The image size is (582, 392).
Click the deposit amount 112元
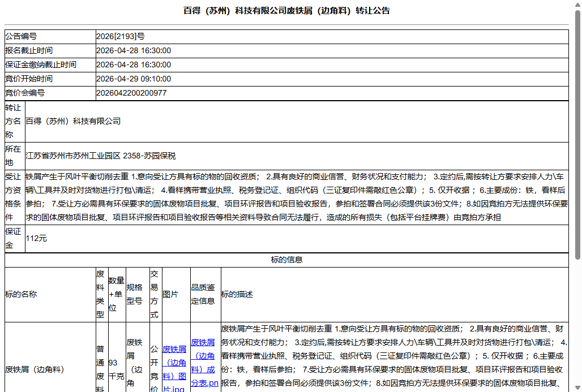click(36, 239)
